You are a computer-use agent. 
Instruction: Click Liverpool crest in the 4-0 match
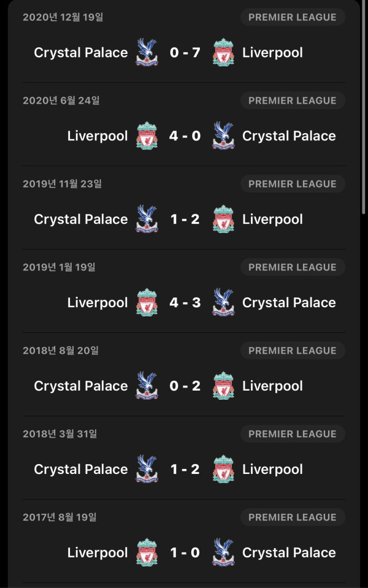tap(147, 136)
